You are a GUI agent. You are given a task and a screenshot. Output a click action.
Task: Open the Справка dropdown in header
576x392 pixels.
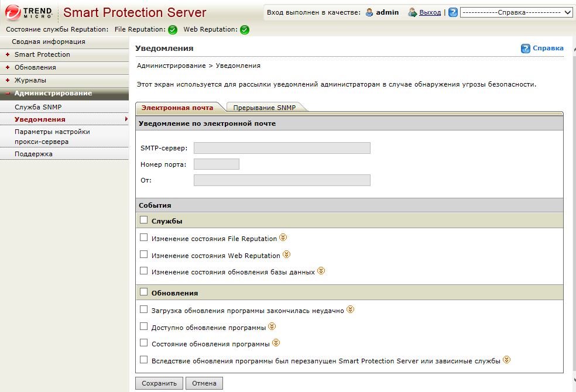click(x=516, y=12)
